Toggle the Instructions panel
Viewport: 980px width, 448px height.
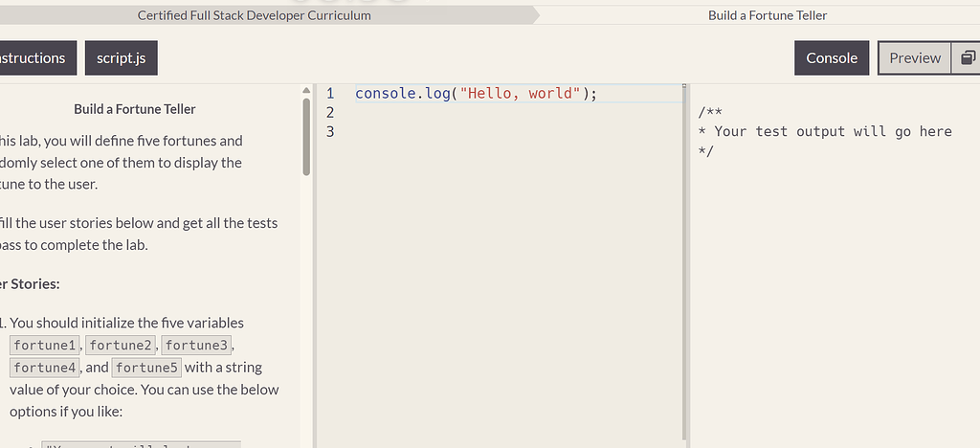[x=33, y=57]
